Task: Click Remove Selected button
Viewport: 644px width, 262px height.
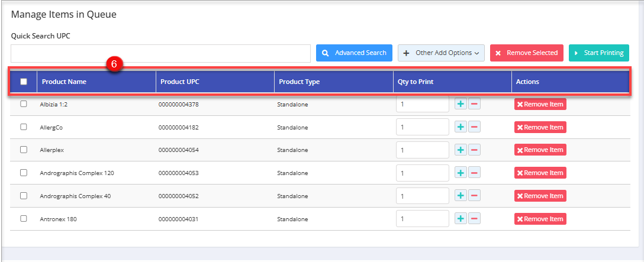Action: (526, 53)
